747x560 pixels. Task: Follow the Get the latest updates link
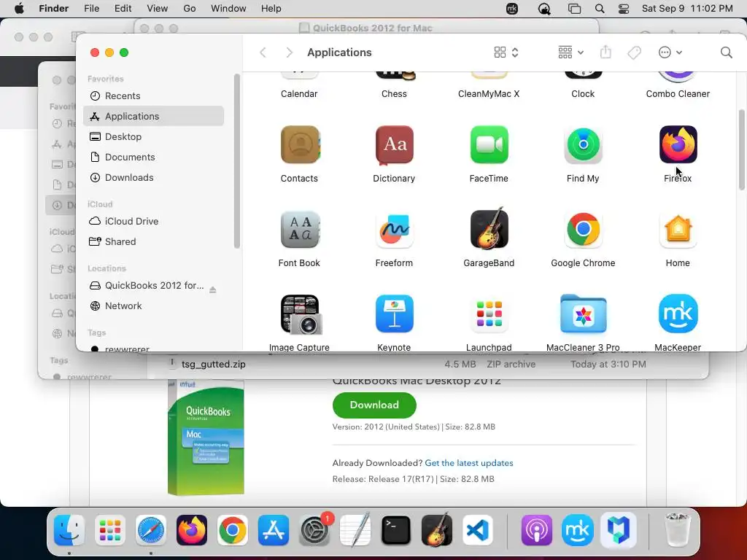[x=469, y=463]
